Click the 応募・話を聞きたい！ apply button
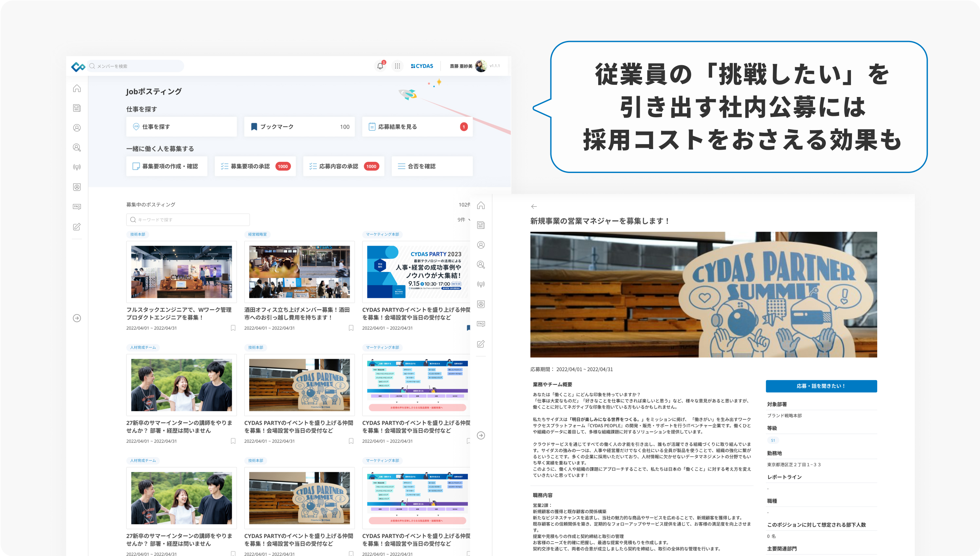The image size is (980, 556). pyautogui.click(x=821, y=386)
